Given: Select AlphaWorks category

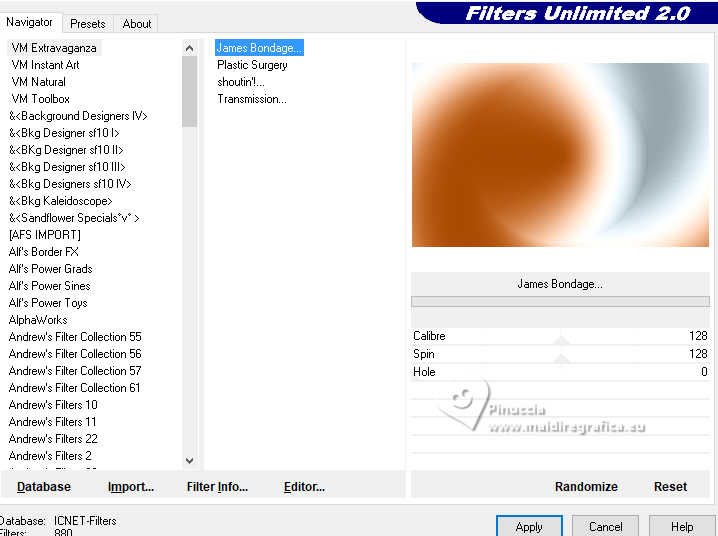Looking at the screenshot, I should coord(38,319).
